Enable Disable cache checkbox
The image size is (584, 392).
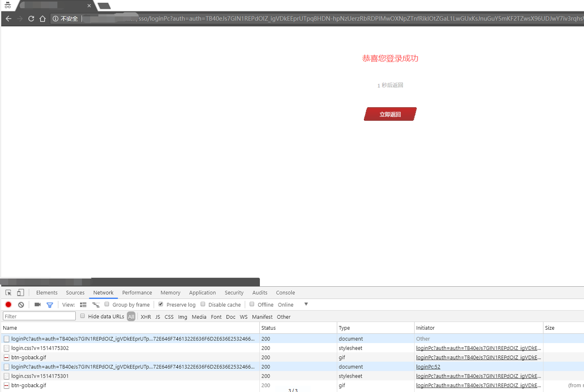point(203,304)
